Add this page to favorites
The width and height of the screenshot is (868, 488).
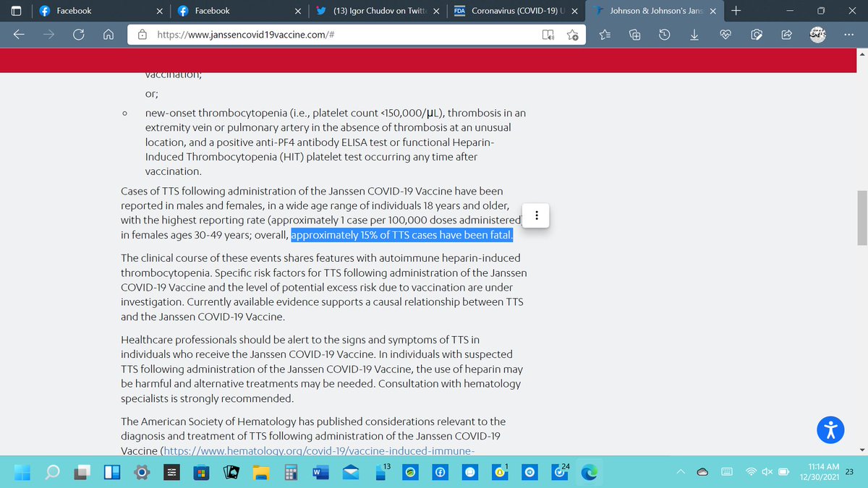pos(573,35)
